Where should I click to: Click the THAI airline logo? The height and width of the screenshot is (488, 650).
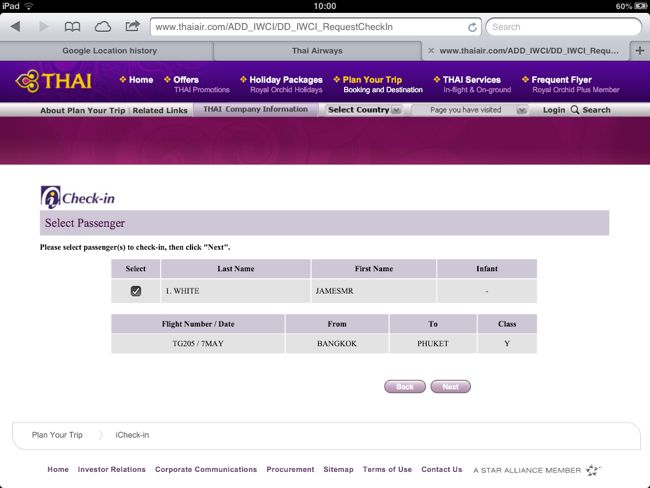coord(53,81)
